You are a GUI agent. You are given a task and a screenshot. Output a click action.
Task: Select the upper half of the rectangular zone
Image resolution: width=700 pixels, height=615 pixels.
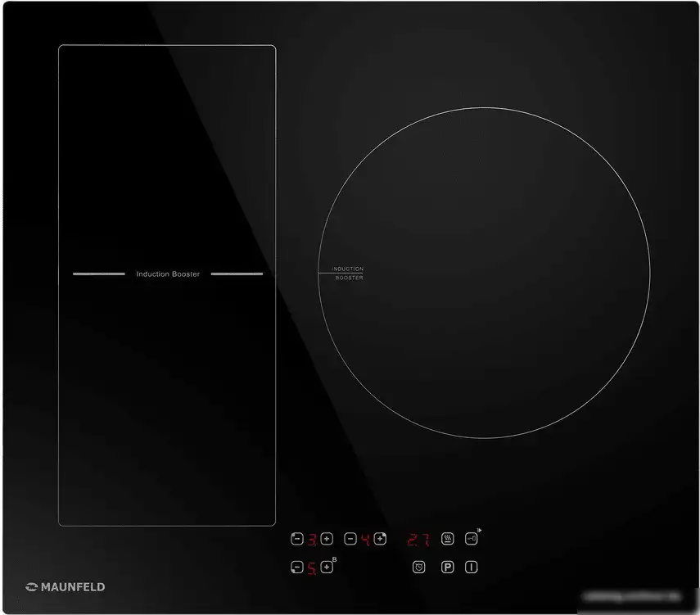(x=167, y=160)
